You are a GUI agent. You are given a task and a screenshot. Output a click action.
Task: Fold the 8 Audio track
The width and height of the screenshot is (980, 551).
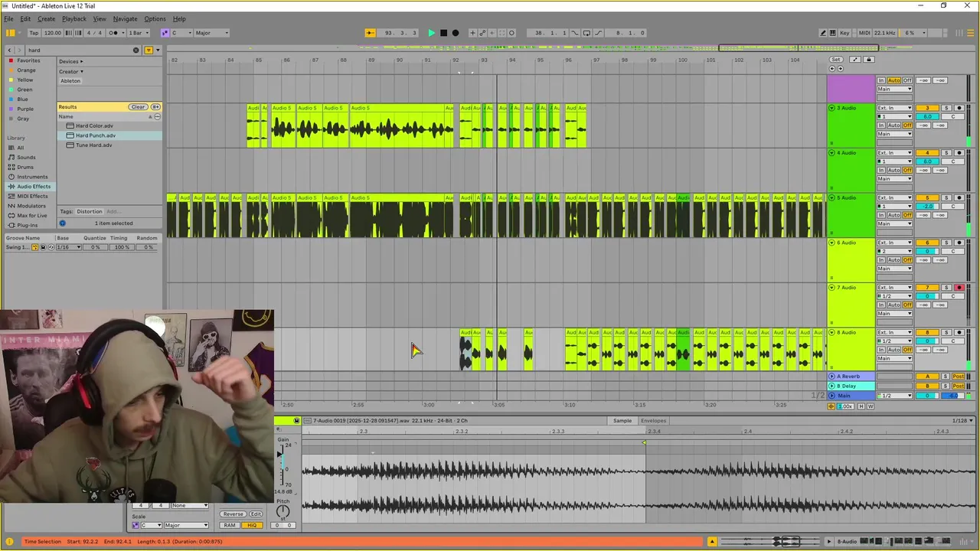point(831,332)
